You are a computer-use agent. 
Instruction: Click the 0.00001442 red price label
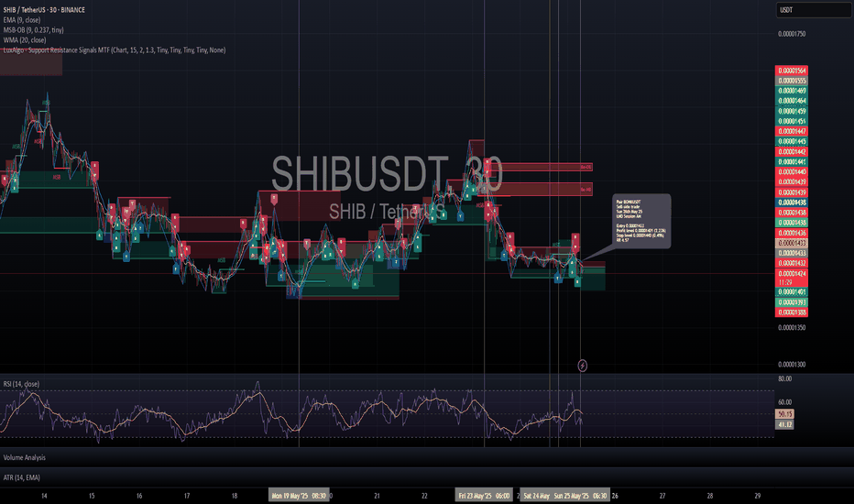click(x=792, y=151)
